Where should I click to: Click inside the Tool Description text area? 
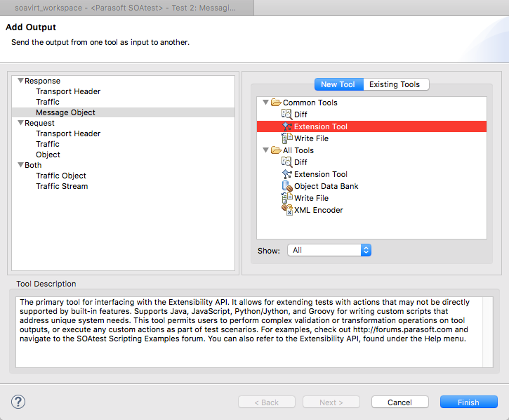click(249, 332)
